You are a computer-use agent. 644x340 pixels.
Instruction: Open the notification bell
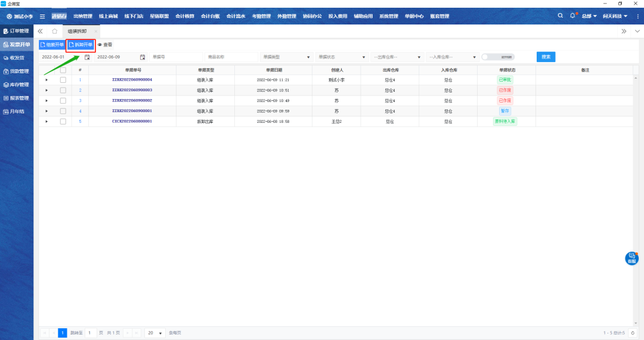573,16
